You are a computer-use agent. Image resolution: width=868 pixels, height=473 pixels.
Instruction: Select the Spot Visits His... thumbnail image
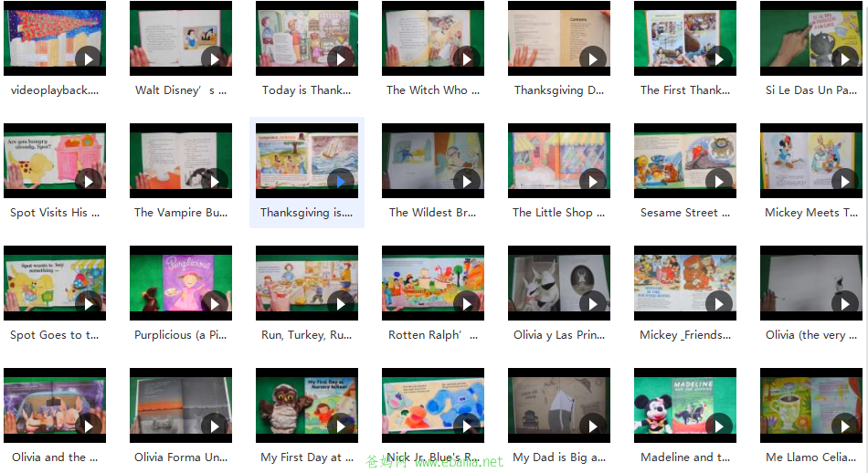tap(55, 161)
